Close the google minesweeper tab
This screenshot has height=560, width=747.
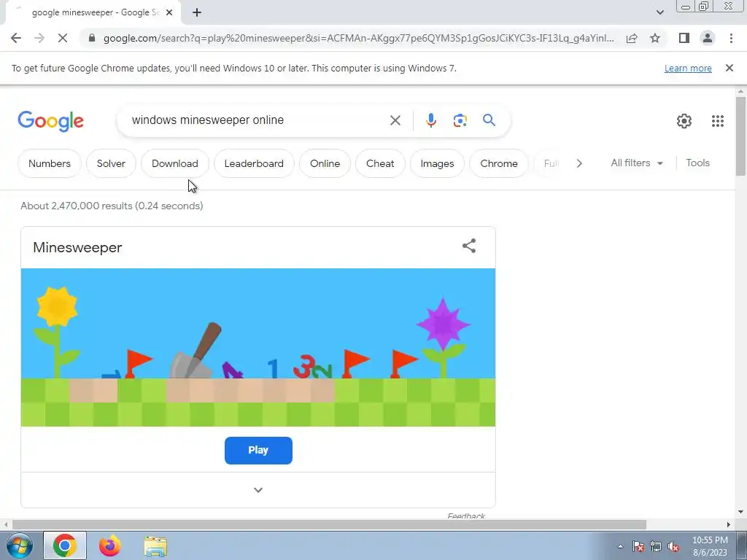coord(169,13)
